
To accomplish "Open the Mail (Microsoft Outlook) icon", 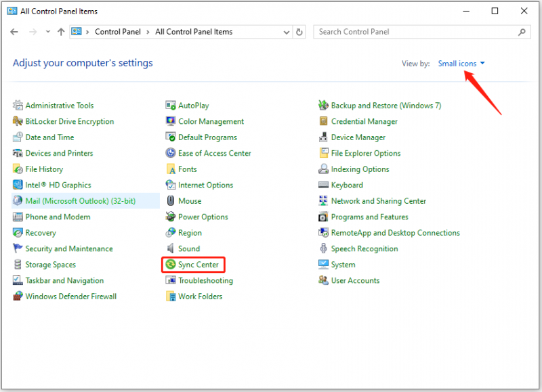I will pyautogui.click(x=18, y=200).
